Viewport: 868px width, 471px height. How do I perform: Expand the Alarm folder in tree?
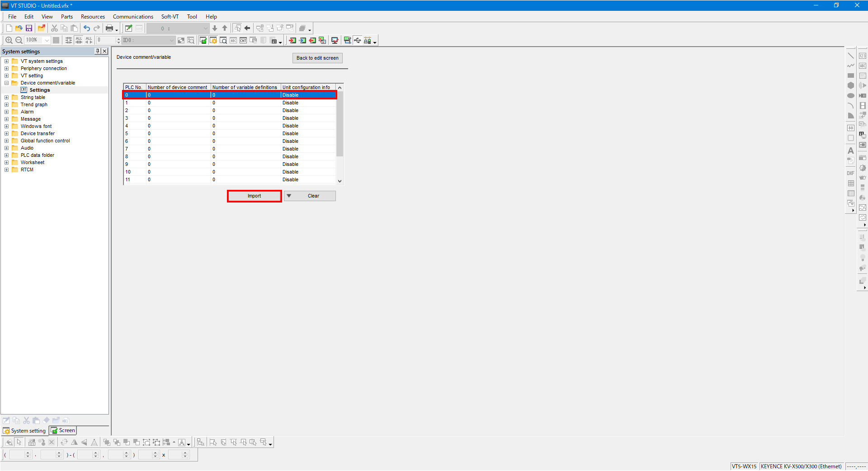click(7, 112)
